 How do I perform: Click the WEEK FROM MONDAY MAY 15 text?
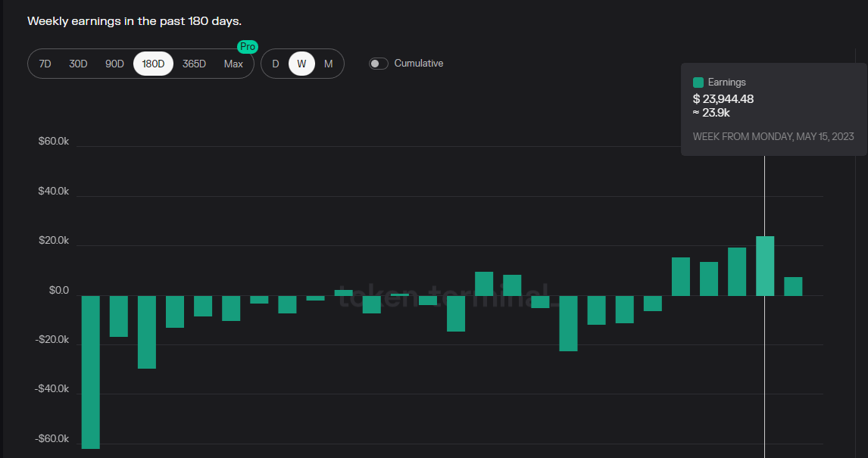click(x=773, y=136)
